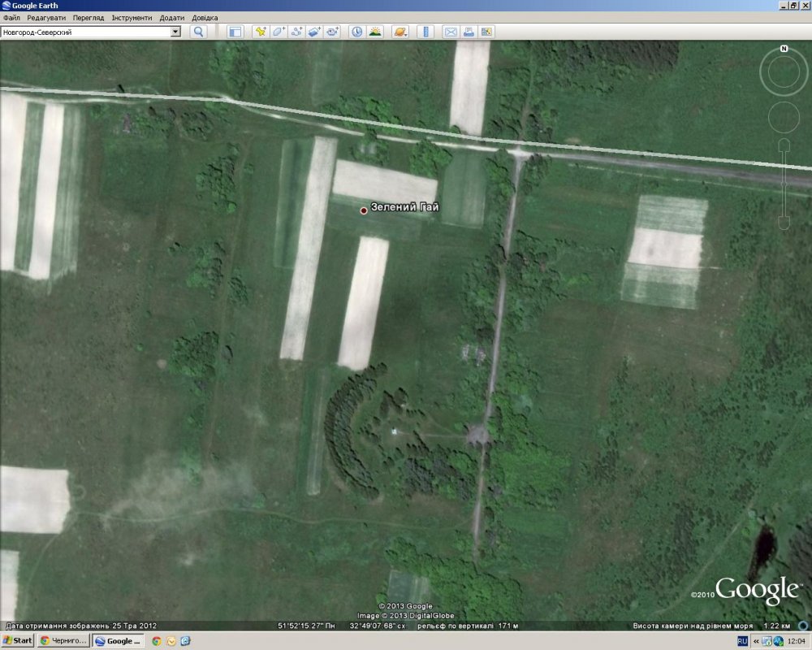Screen dimensions: 812x650
Task: Open the Перегляд menu
Action: pyautogui.click(x=89, y=18)
